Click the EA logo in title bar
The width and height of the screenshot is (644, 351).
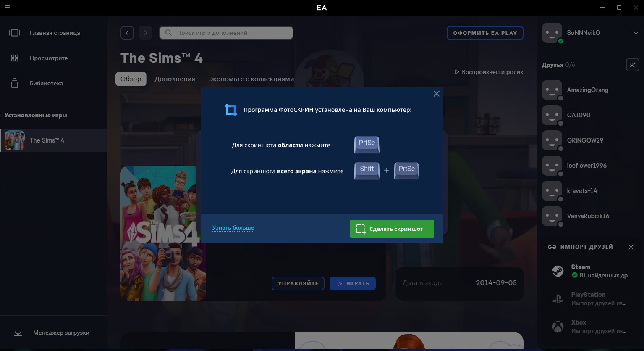(322, 8)
